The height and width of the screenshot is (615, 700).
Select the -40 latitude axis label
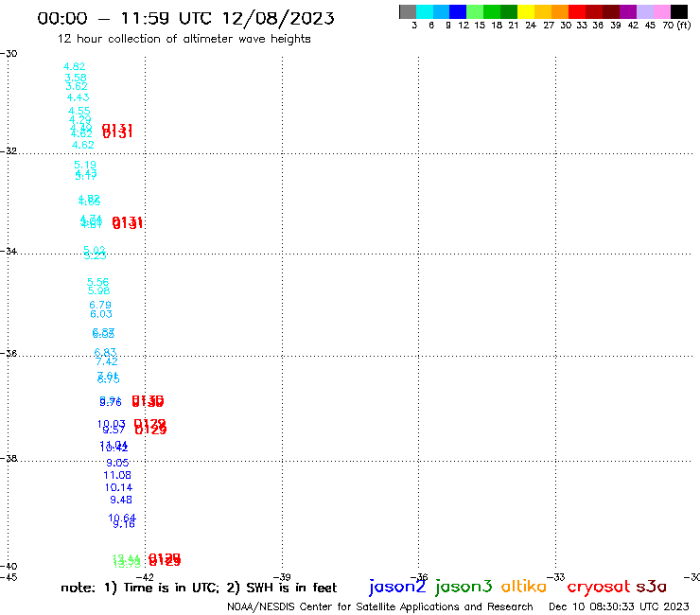9,567
